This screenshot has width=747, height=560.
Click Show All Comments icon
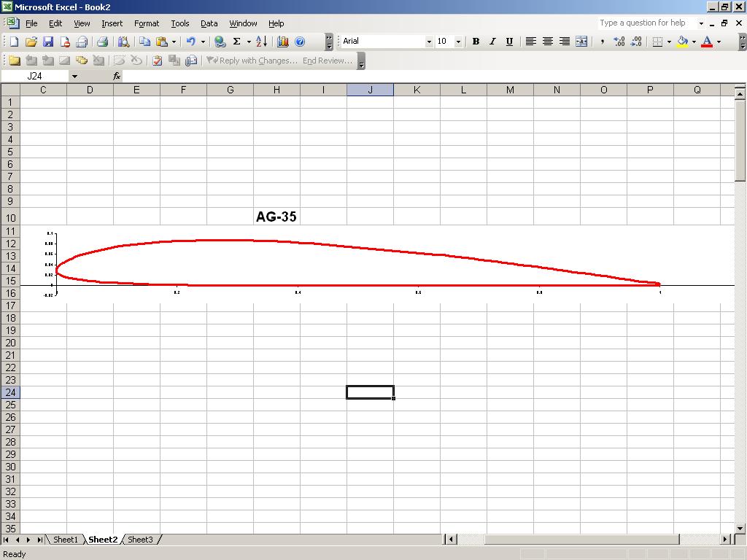82,61
